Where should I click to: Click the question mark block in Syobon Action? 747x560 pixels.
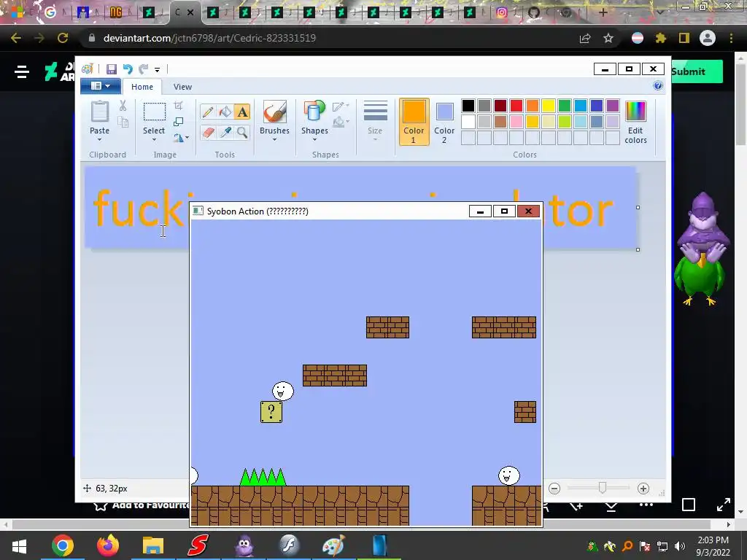point(271,412)
